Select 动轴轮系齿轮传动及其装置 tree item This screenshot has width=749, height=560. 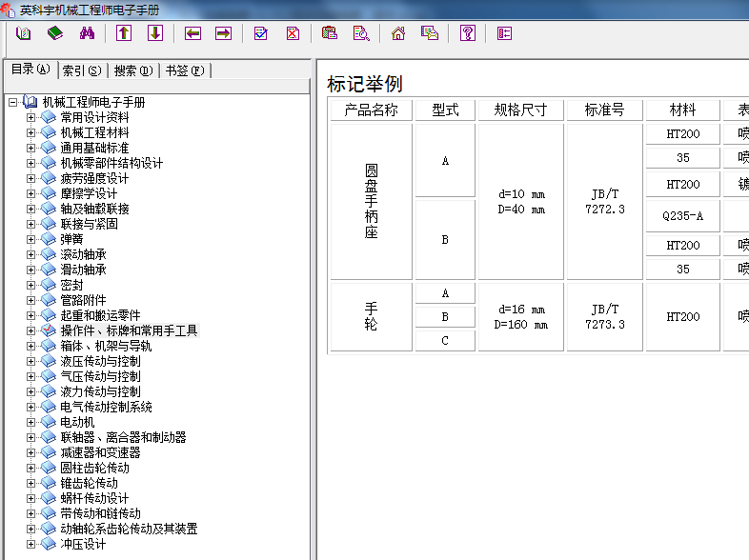(129, 530)
